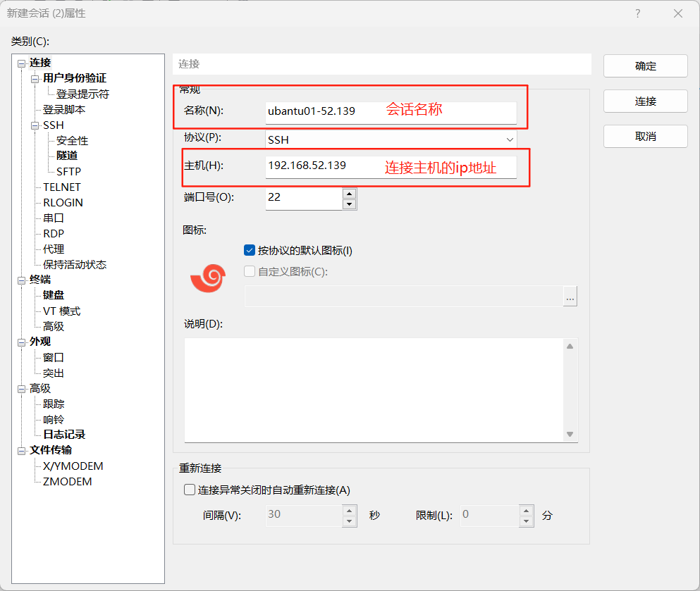
Task: Click inside the 说明 description text area
Action: coord(374,390)
